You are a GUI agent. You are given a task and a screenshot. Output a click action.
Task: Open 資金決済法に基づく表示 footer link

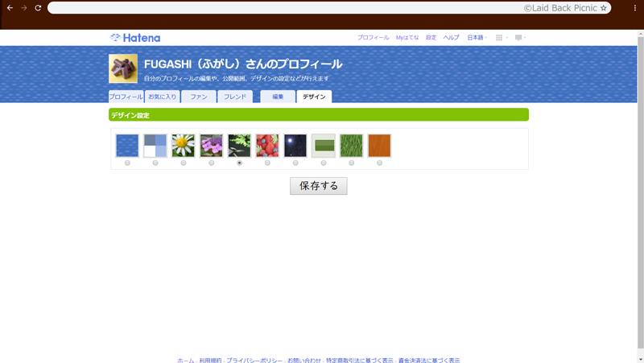[429, 360]
